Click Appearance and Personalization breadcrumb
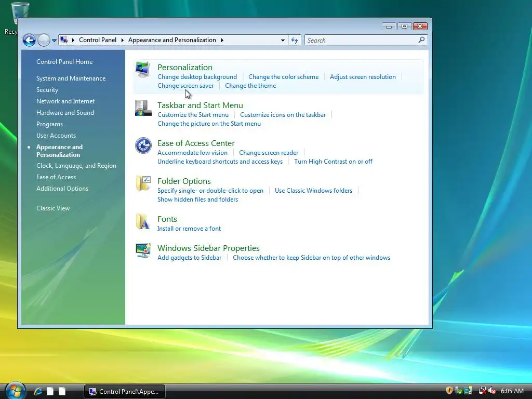 (172, 40)
